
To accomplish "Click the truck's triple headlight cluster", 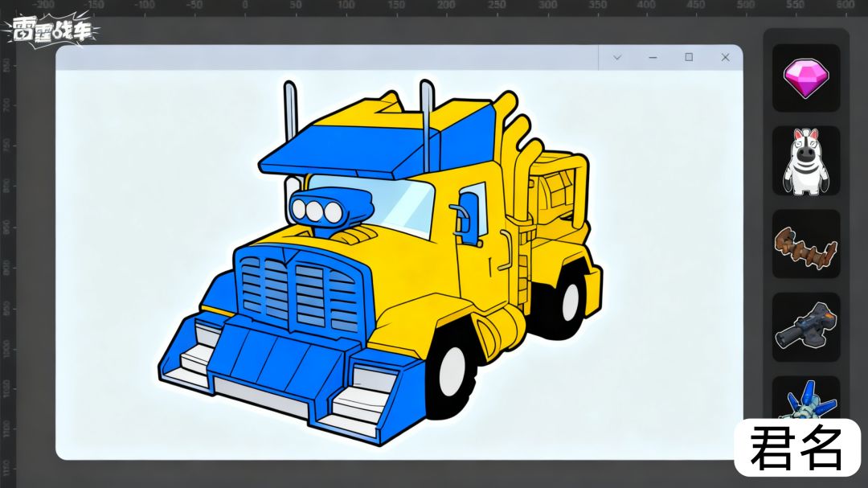I will (x=317, y=211).
